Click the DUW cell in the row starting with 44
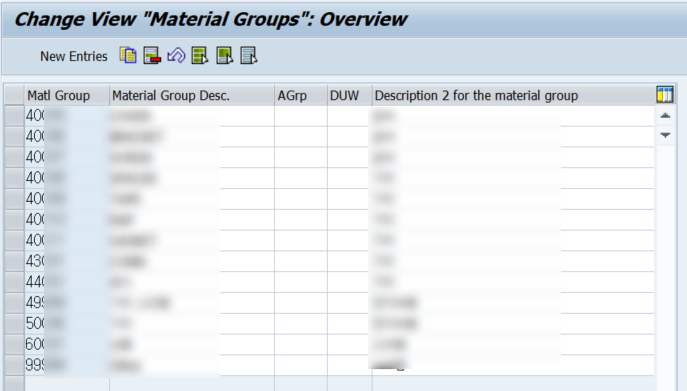Image resolution: width=687 pixels, height=391 pixels. tap(350, 282)
